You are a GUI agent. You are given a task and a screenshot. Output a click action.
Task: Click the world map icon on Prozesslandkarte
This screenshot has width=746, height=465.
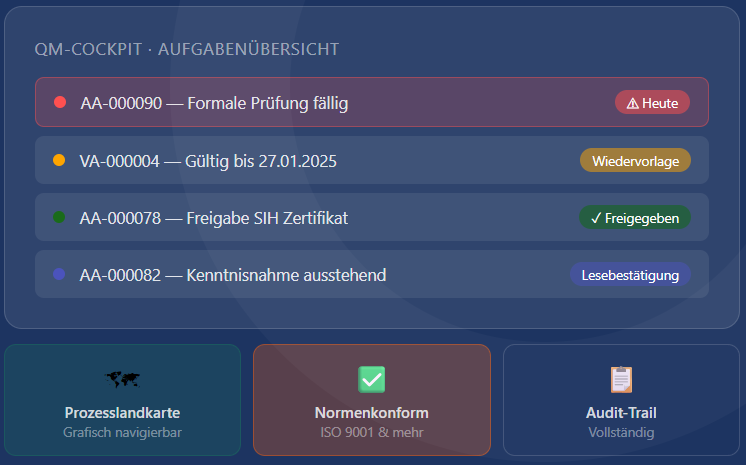click(122, 379)
